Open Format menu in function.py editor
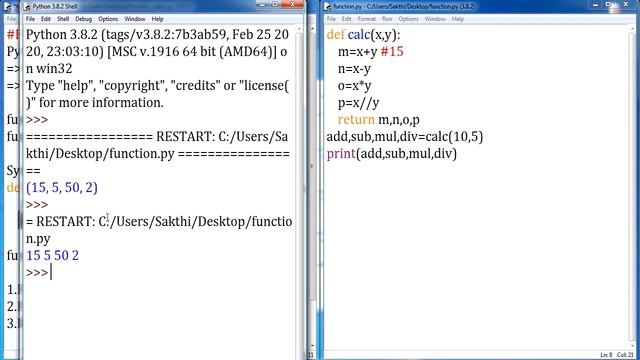The width and height of the screenshot is (640, 360). 367,19
